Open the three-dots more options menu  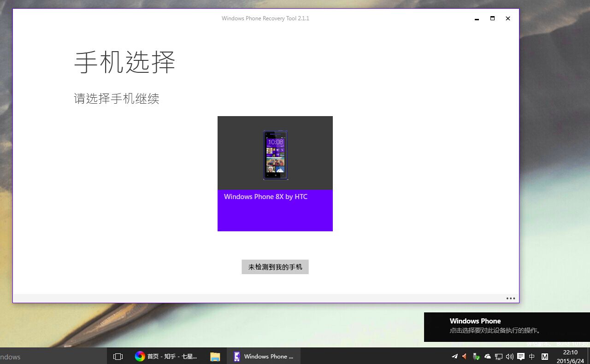tap(510, 298)
